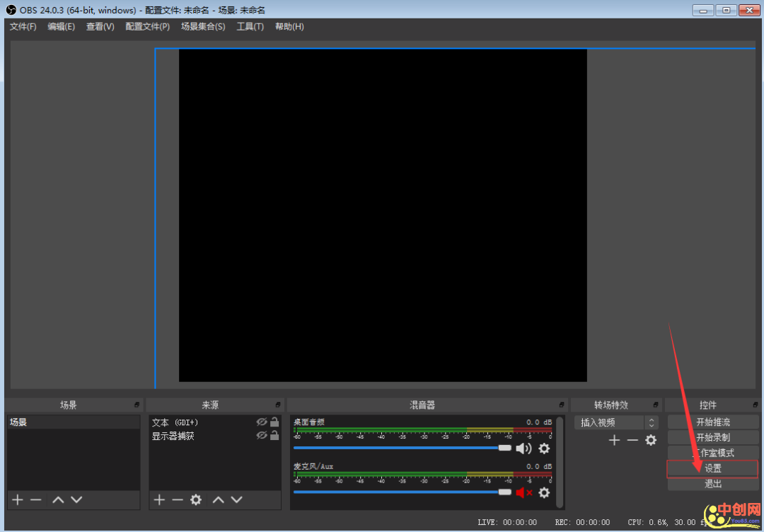Unmute the 麦克风/Aux red speaker icon
This screenshot has width=764, height=532.
523,492
